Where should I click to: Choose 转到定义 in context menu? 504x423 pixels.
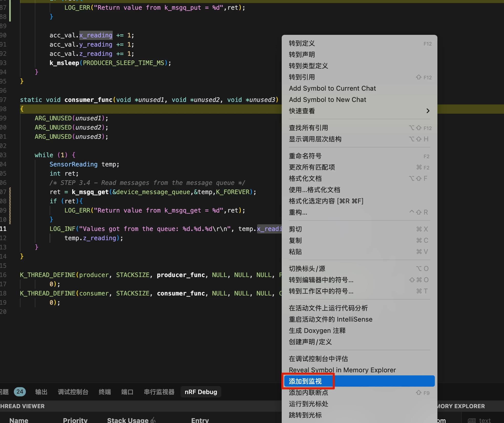pyautogui.click(x=302, y=43)
